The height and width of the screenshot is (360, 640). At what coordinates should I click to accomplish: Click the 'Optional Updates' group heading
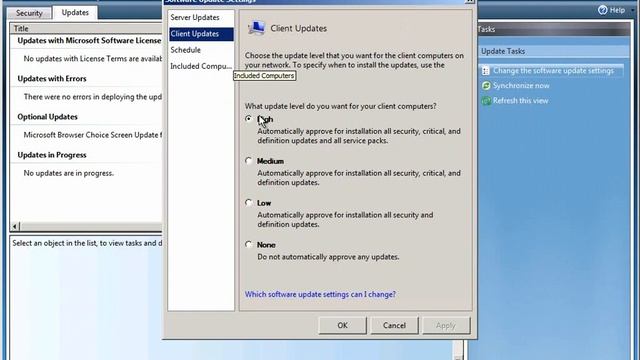[x=47, y=117]
